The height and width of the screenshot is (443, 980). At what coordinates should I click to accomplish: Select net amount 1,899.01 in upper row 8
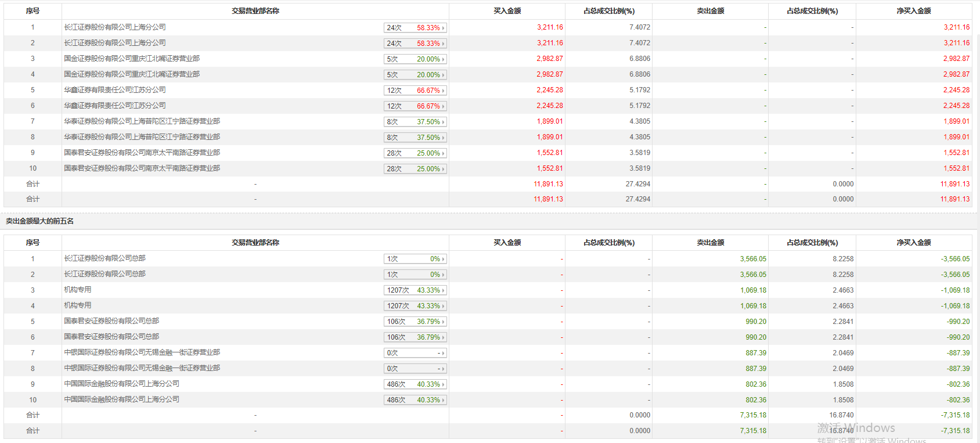(x=956, y=137)
